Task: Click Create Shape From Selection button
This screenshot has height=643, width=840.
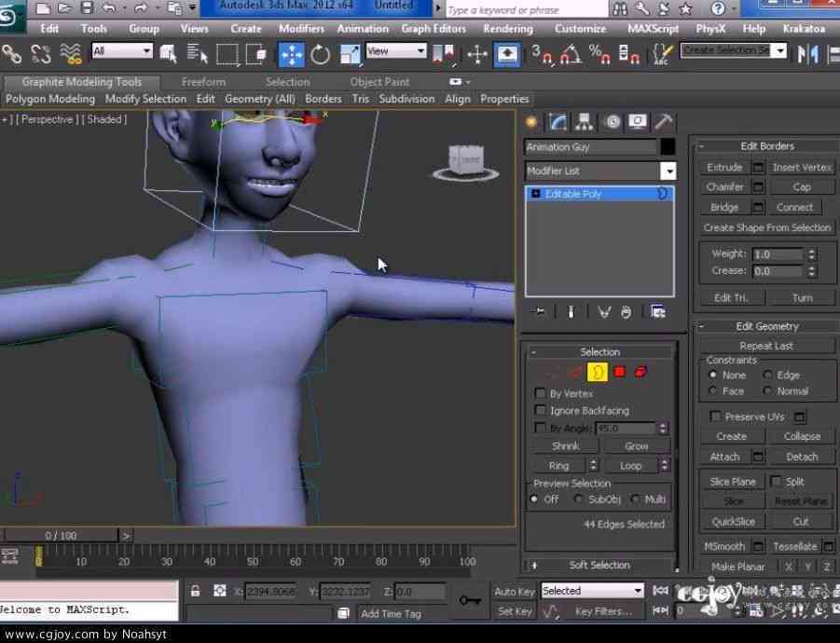Action: click(766, 227)
